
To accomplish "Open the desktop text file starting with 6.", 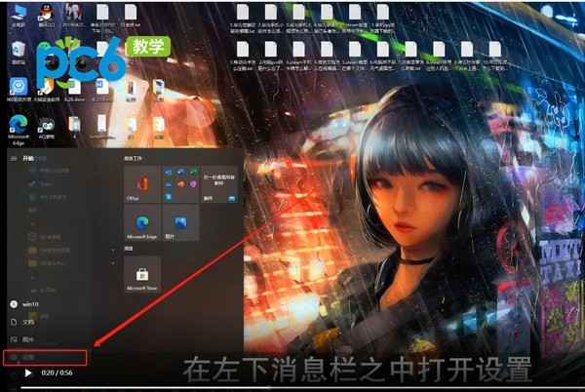I will (x=383, y=57).
